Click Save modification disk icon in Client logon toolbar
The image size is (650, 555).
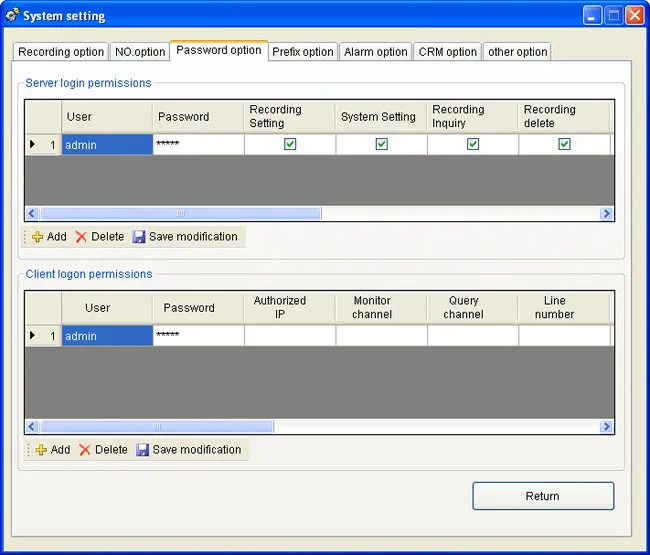[142, 450]
